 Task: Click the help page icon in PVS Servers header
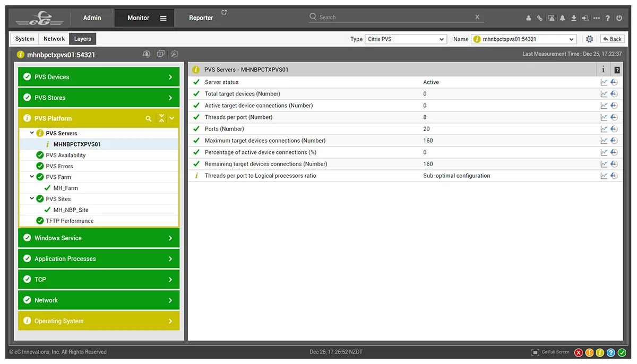coord(617,70)
